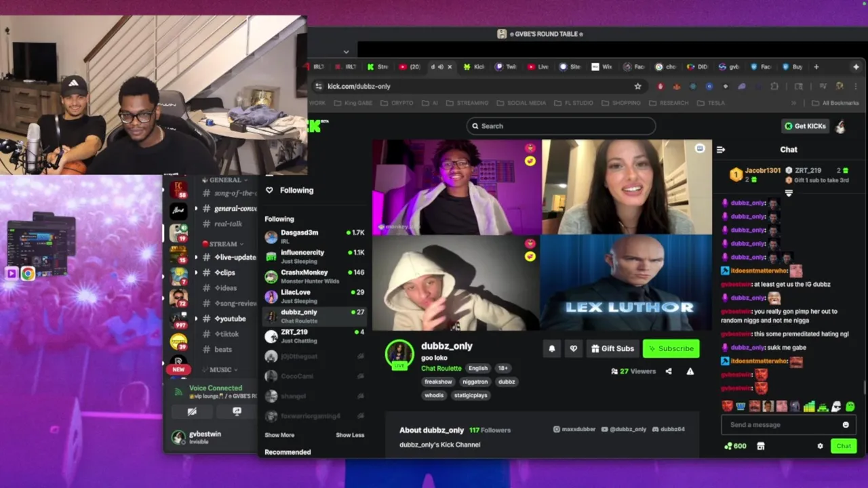Click the Get KICKs button
The height and width of the screenshot is (488, 868).
pyautogui.click(x=806, y=126)
